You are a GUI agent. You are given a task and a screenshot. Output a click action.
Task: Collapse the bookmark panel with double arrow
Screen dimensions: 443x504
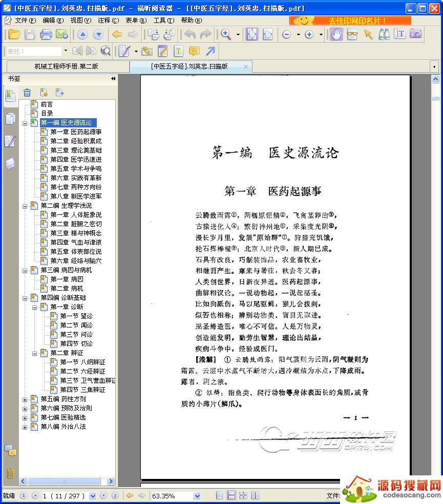click(x=113, y=78)
